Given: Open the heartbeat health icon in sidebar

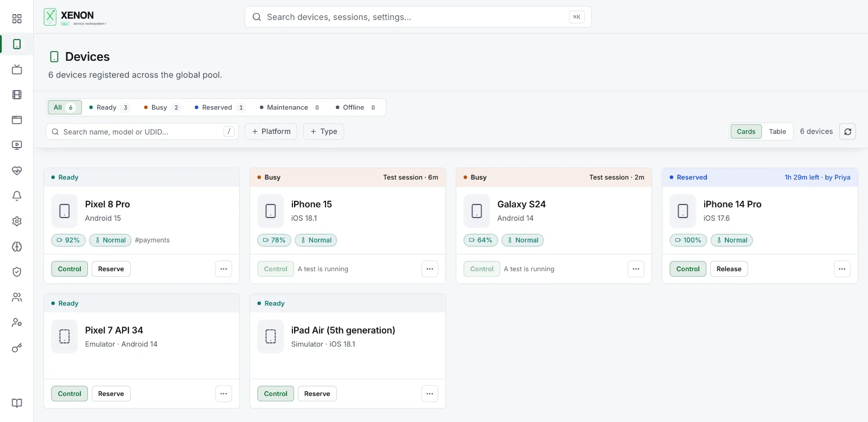Looking at the screenshot, I should (x=17, y=171).
